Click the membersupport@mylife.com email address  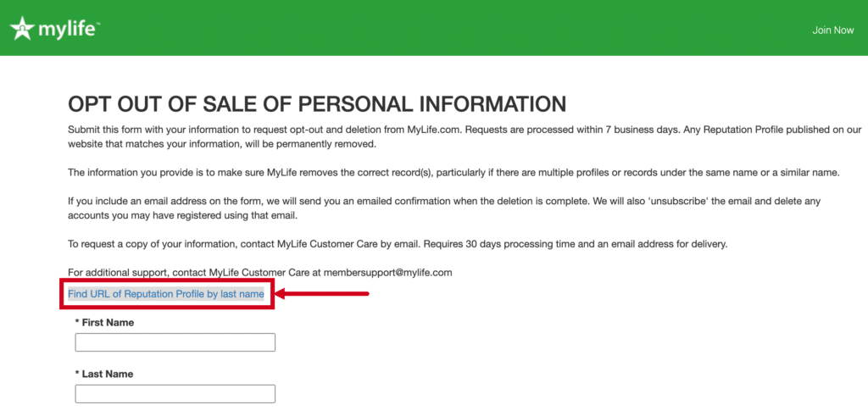388,272
